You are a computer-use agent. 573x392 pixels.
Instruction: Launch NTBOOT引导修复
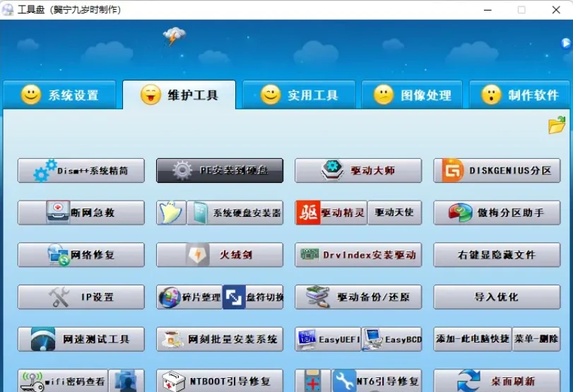coord(220,381)
